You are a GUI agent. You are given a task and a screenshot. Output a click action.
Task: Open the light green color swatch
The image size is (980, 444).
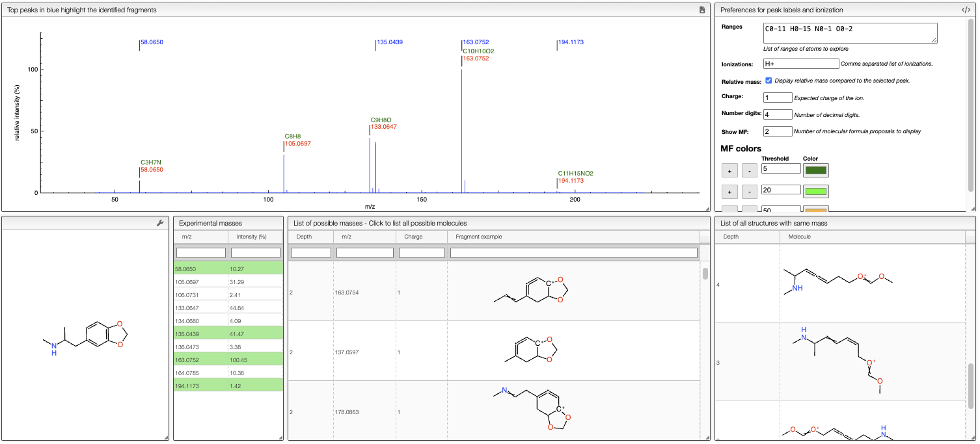tap(816, 192)
